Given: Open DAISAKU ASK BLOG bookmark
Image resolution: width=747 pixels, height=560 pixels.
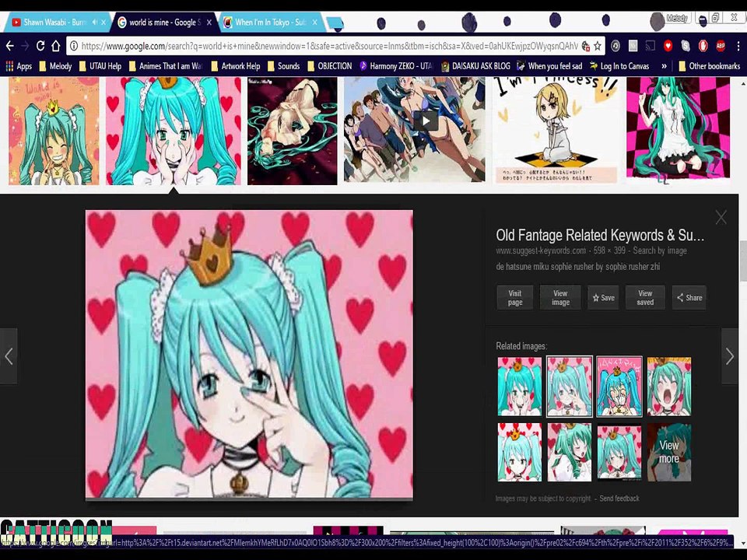Looking at the screenshot, I should pyautogui.click(x=476, y=66).
